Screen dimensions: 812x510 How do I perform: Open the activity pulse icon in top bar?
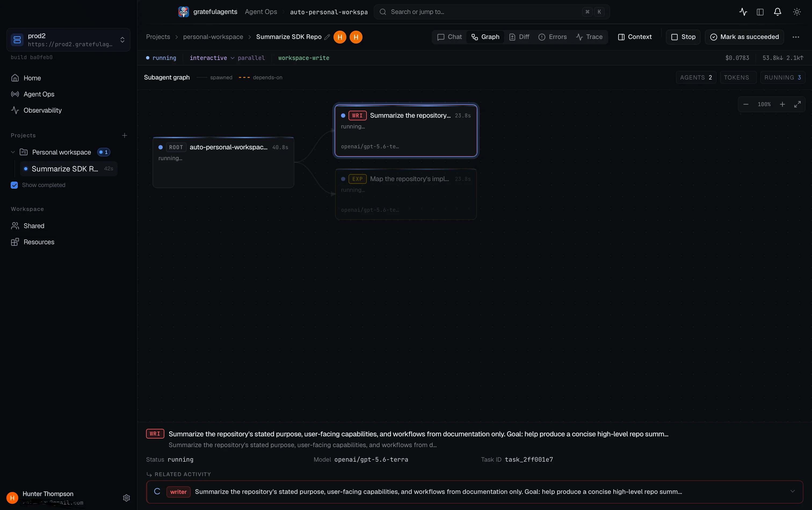pyautogui.click(x=743, y=12)
